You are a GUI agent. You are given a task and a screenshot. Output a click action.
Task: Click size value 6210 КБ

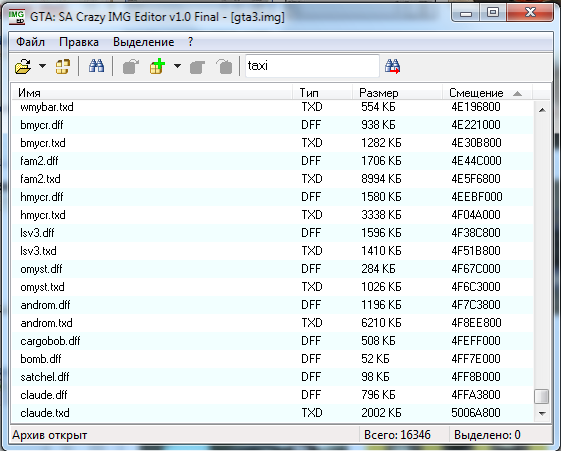tap(381, 323)
